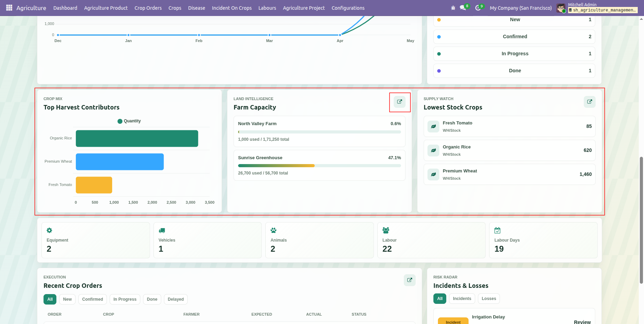Toggle the Quantity legend in harvest chart
The height and width of the screenshot is (324, 644).
(x=129, y=121)
